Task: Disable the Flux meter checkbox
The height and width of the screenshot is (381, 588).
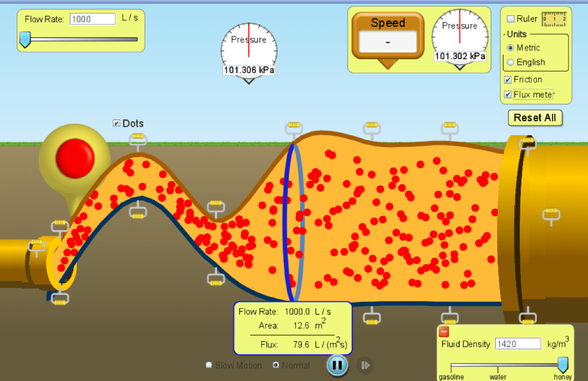Action: [508, 94]
